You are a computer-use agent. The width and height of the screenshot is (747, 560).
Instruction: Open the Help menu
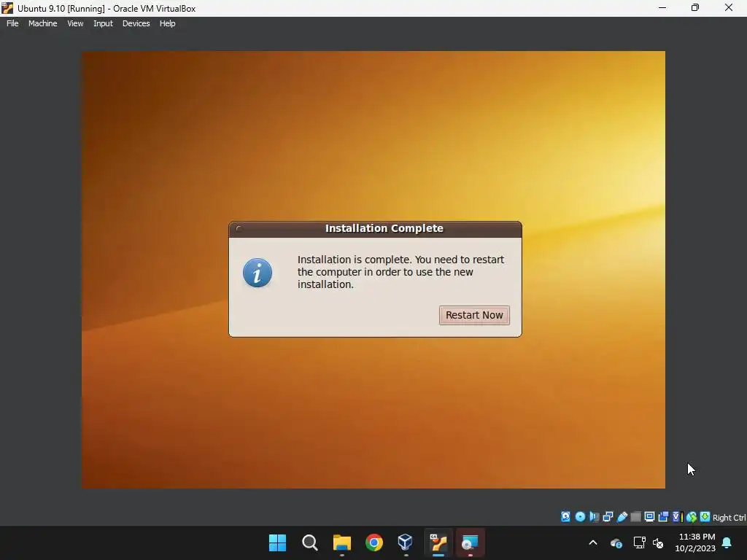point(167,23)
